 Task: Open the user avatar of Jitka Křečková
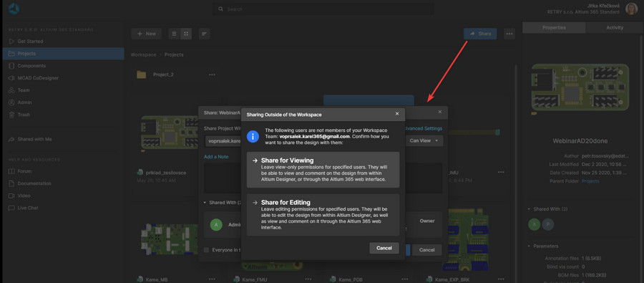click(x=631, y=9)
